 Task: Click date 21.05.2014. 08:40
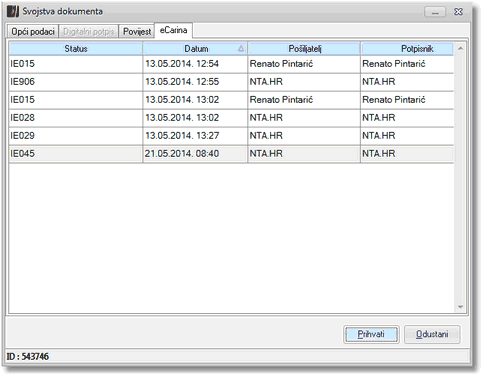click(x=182, y=154)
